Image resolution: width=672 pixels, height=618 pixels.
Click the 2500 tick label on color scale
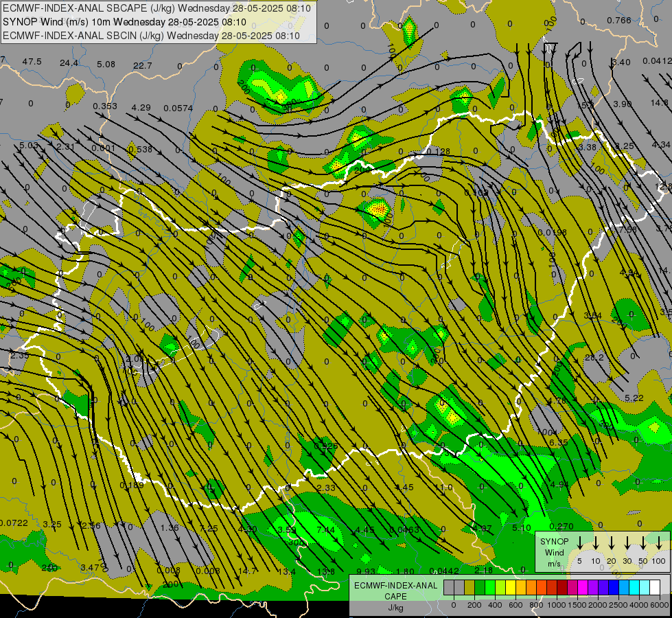coord(618,605)
